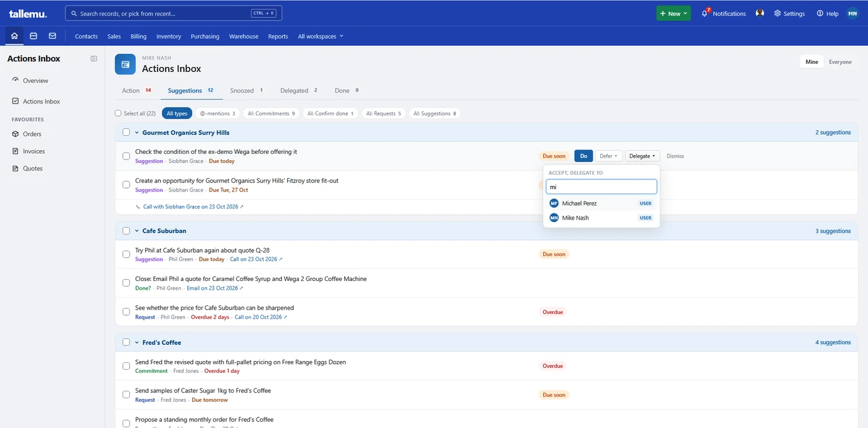Select All types filter chip
This screenshot has height=428, width=868.
177,114
